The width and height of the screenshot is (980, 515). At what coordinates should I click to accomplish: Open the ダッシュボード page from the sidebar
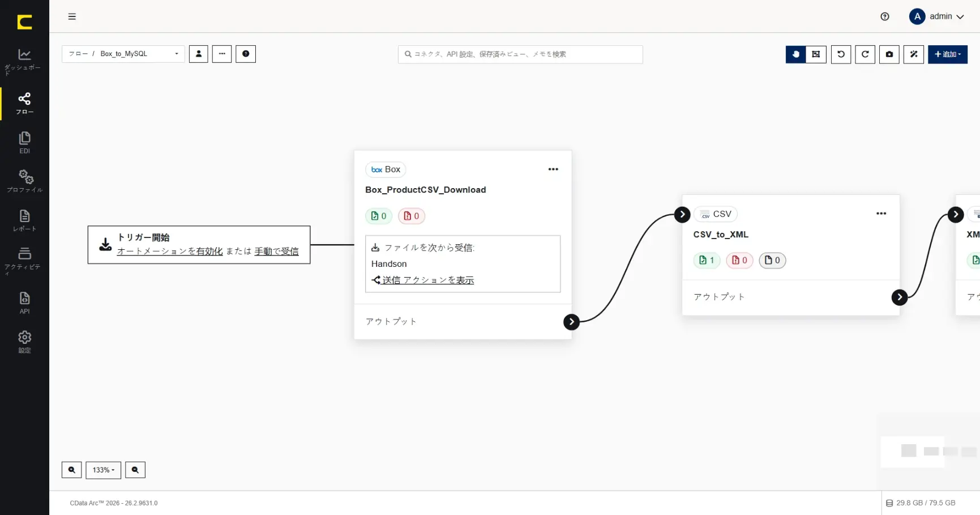[24, 62]
